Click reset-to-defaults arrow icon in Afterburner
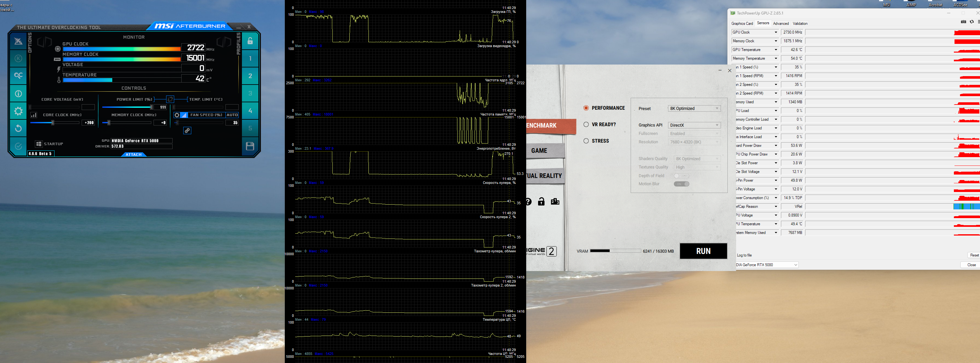980x363 pixels. [18, 128]
